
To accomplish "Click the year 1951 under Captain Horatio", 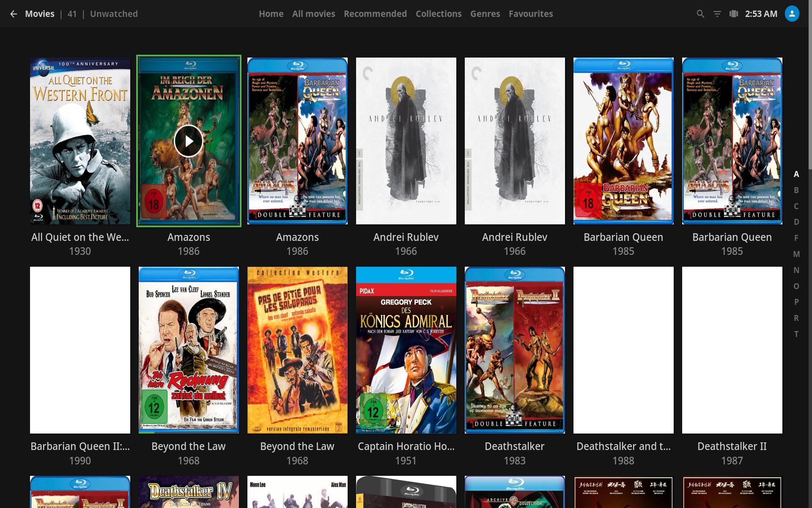I will [406, 461].
